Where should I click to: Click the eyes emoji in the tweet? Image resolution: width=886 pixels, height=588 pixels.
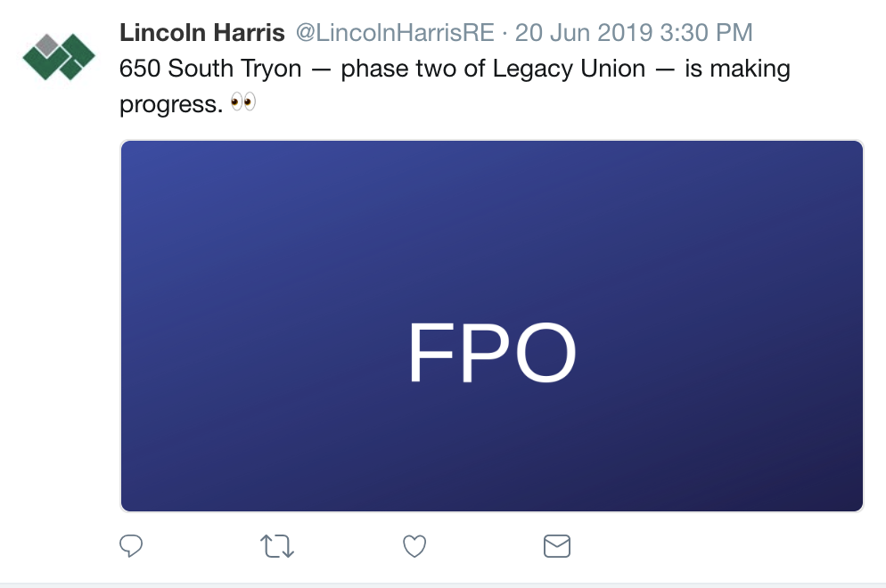[242, 103]
